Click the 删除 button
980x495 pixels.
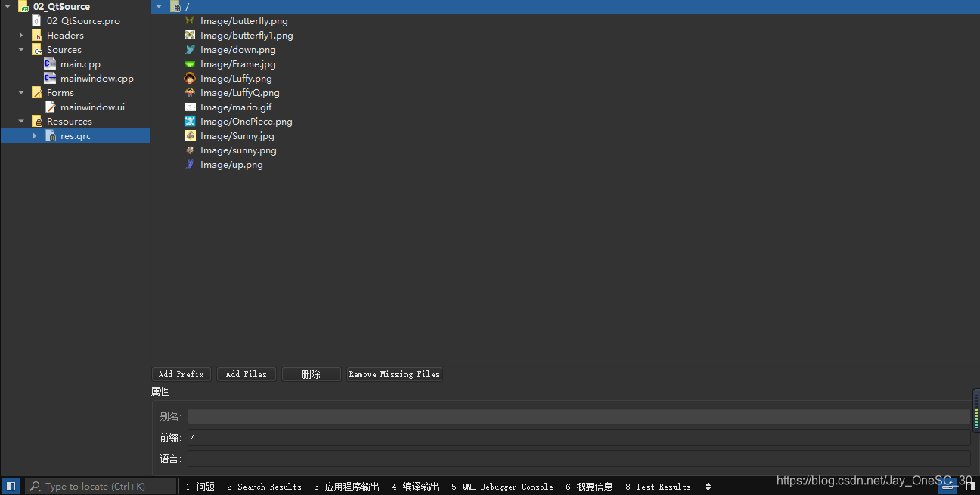click(312, 374)
